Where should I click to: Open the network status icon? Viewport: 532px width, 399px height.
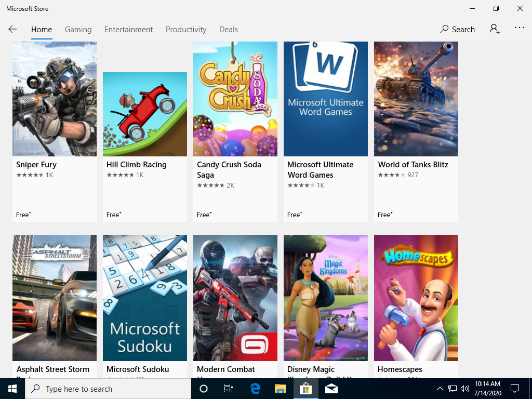453,389
